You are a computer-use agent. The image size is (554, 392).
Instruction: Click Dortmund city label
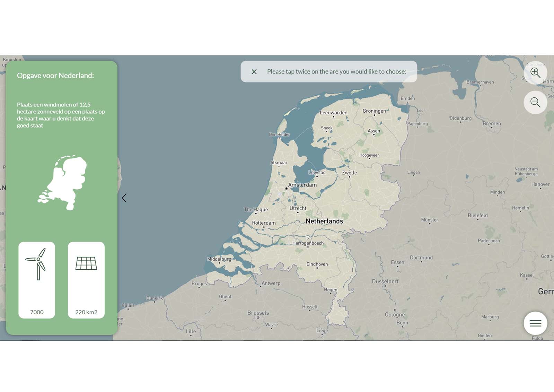coord(421,258)
